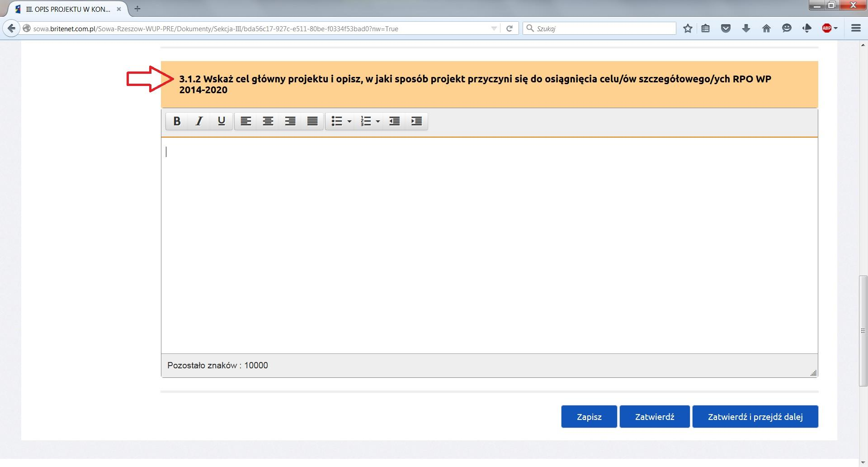Image resolution: width=868 pixels, height=467 pixels.
Task: Go back with browser back arrow
Action: pyautogui.click(x=12, y=29)
